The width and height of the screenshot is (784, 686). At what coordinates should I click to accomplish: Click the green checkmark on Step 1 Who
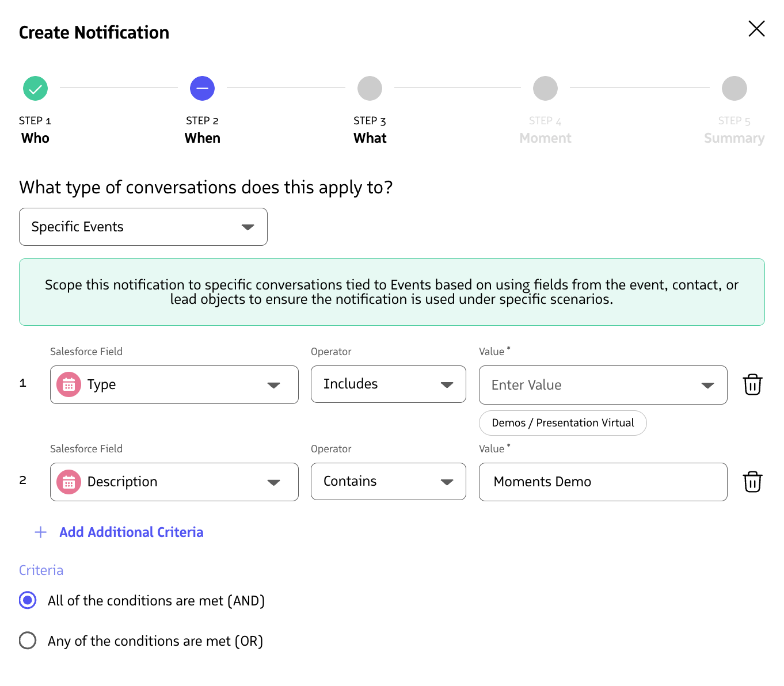point(35,88)
